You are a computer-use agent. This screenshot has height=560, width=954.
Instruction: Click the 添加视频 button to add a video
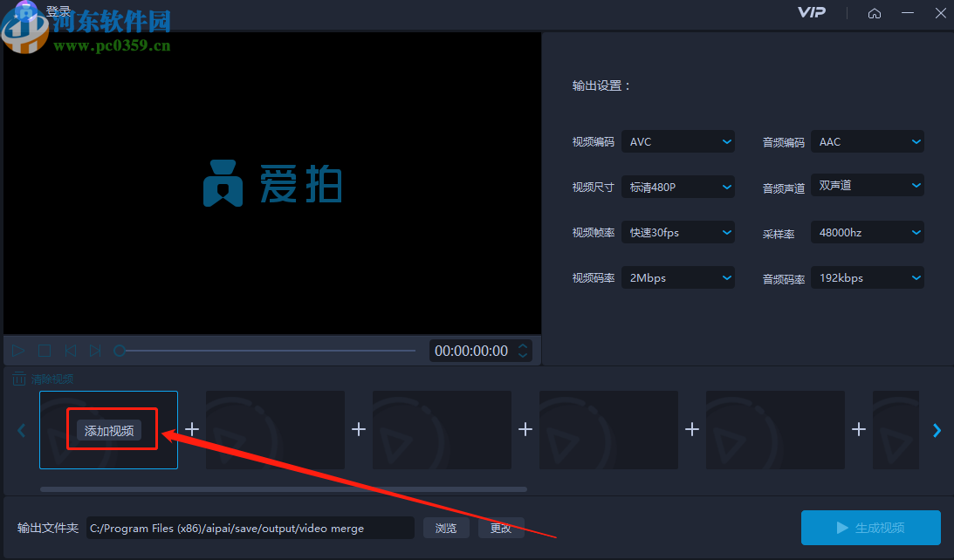tap(108, 429)
